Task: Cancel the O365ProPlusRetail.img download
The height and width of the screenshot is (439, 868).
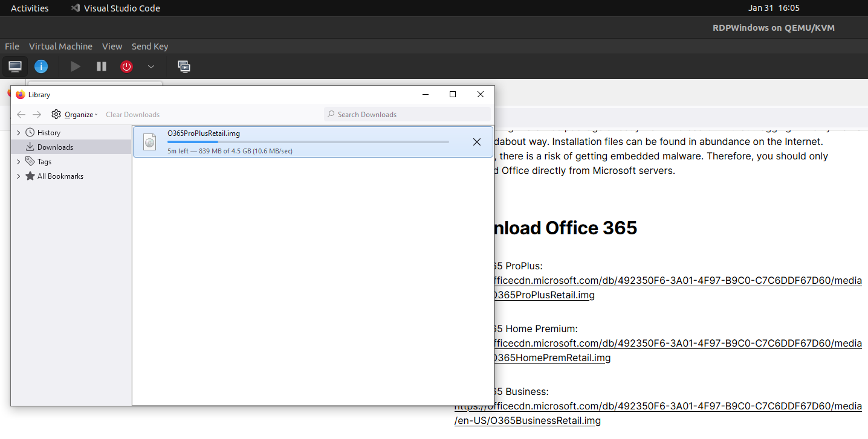Action: click(477, 142)
